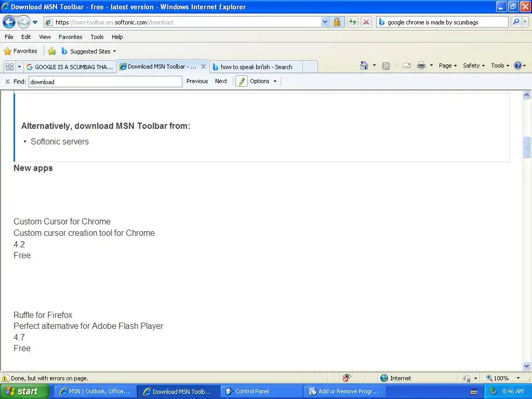Open the File menu
This screenshot has width=532, height=399.
(x=9, y=37)
